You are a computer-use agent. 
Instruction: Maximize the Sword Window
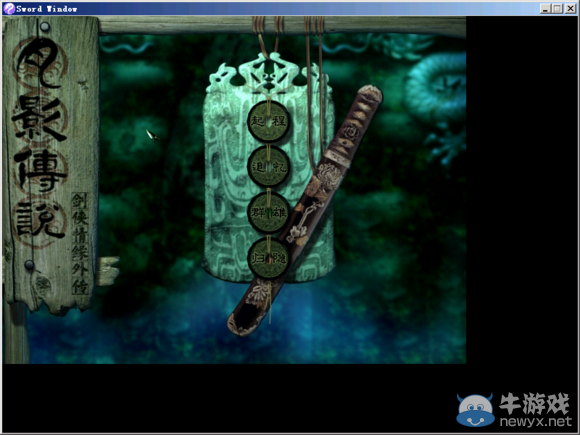pos(557,9)
